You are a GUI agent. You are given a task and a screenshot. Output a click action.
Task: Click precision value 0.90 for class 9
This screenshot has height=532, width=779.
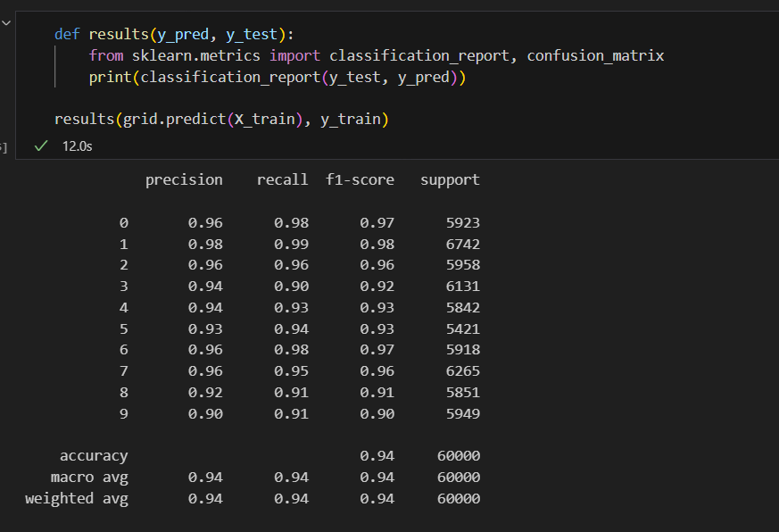[205, 414]
